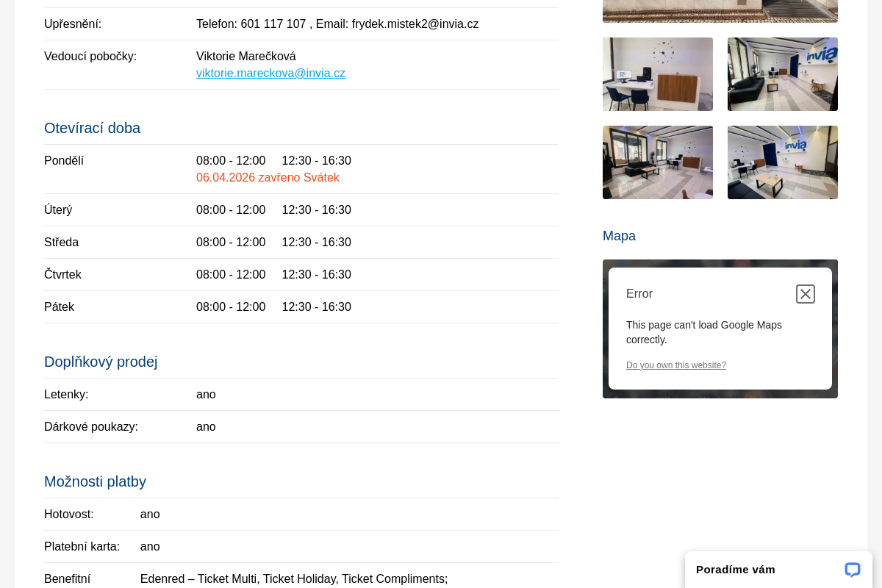Click the 'Možnosti platby' section heading

point(95,481)
